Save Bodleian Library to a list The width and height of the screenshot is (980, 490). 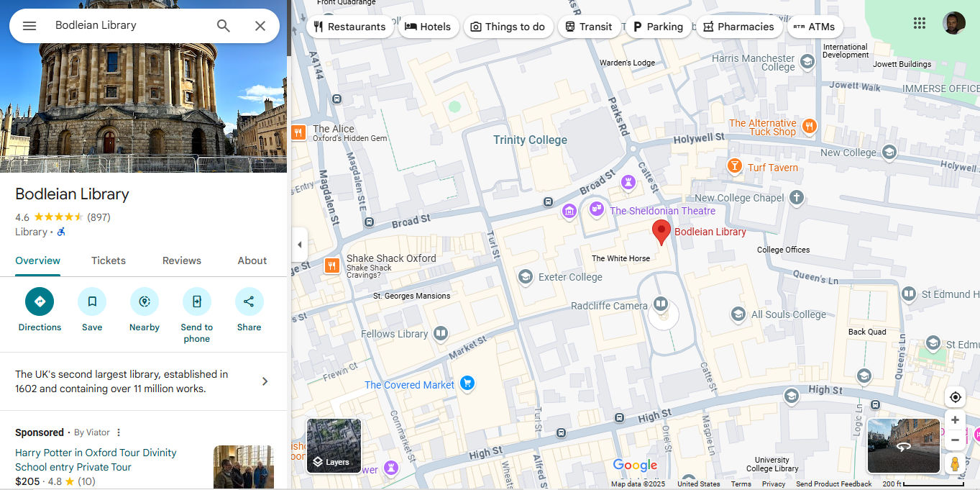[x=91, y=309]
